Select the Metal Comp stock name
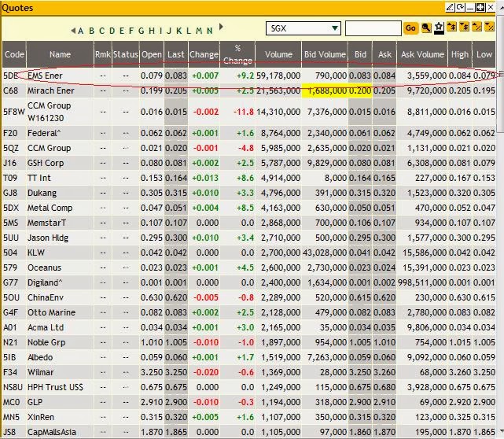 (50, 208)
